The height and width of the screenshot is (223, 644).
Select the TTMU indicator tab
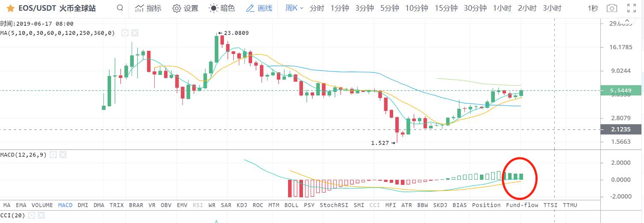[x=570, y=205]
